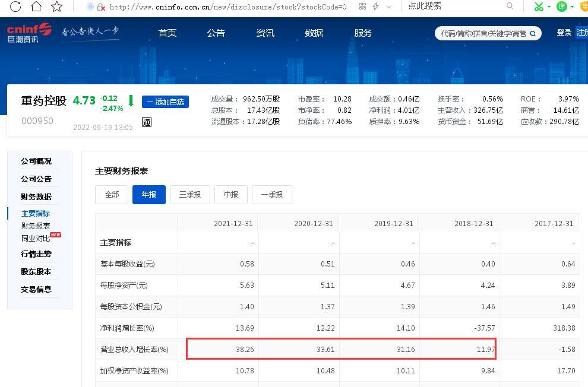Click the 每股资本公积金(元) row label
This screenshot has height=387, width=588.
click(131, 307)
